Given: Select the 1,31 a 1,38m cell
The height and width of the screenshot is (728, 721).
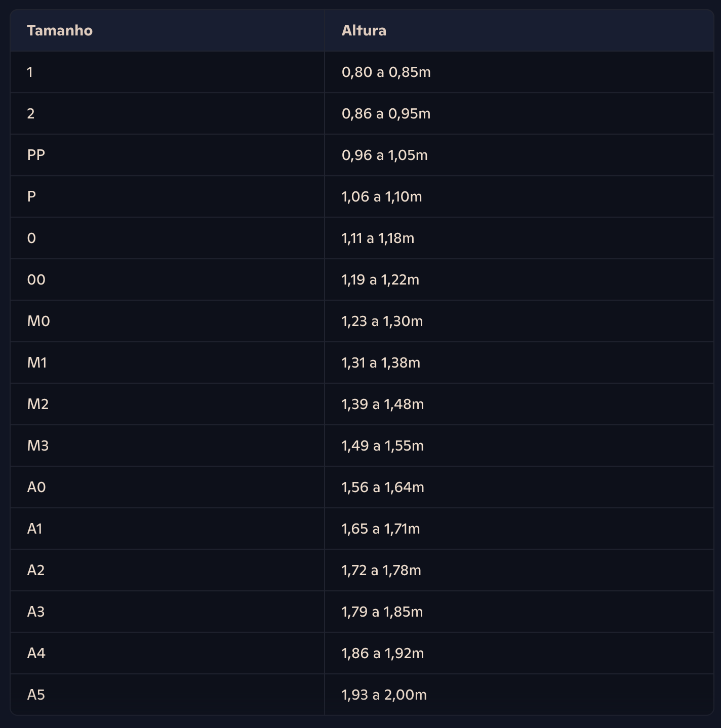Looking at the screenshot, I should coord(519,362).
